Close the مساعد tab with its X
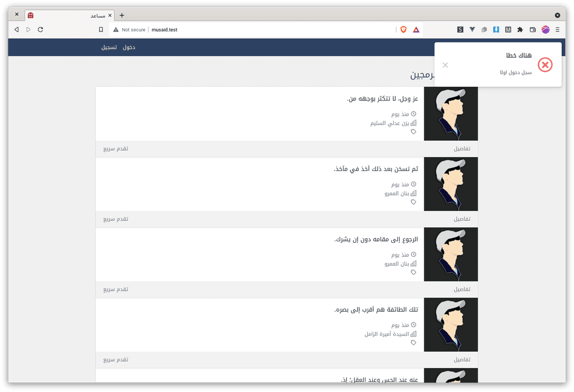The width and height of the screenshot is (574, 392). point(110,15)
